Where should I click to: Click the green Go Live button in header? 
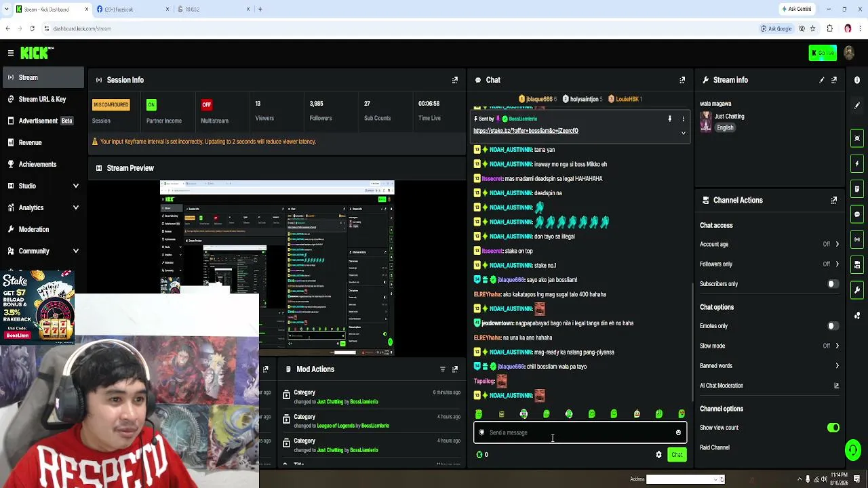823,53
